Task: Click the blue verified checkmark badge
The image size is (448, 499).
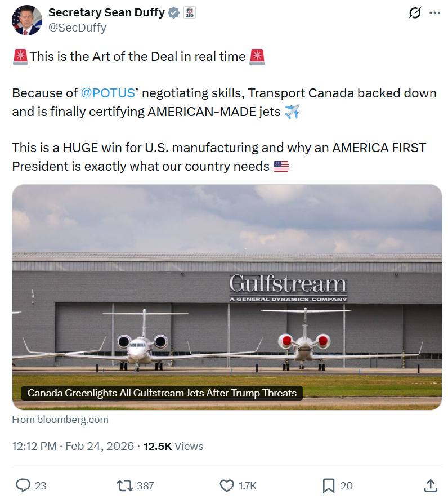Action: click(174, 12)
